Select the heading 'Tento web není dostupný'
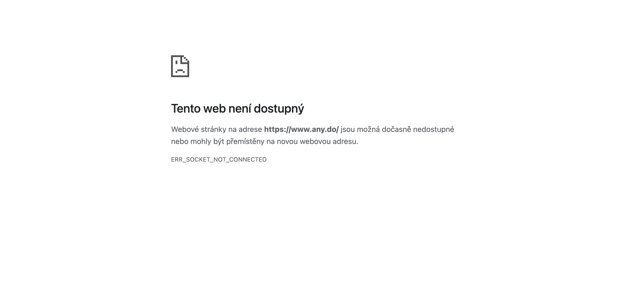 [237, 109]
